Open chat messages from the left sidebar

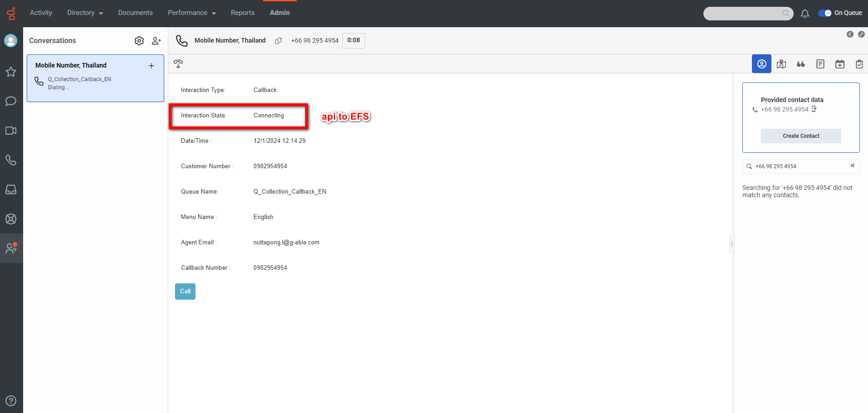tap(10, 101)
